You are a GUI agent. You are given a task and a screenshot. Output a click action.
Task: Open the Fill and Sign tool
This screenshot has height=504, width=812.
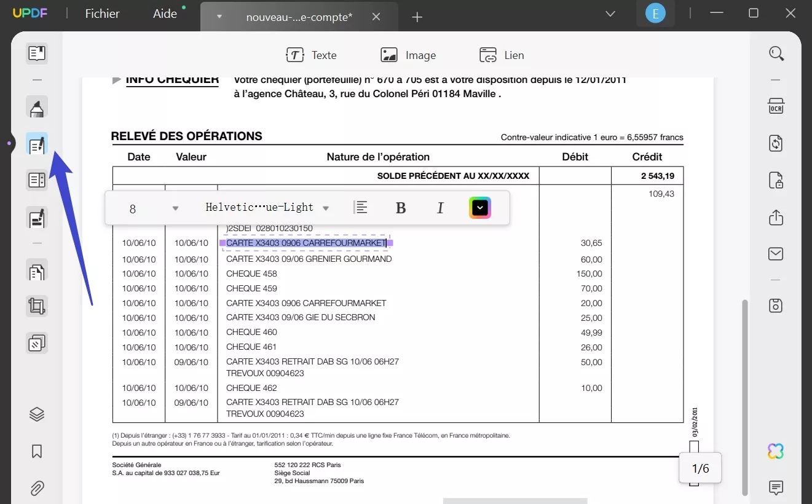click(x=37, y=218)
